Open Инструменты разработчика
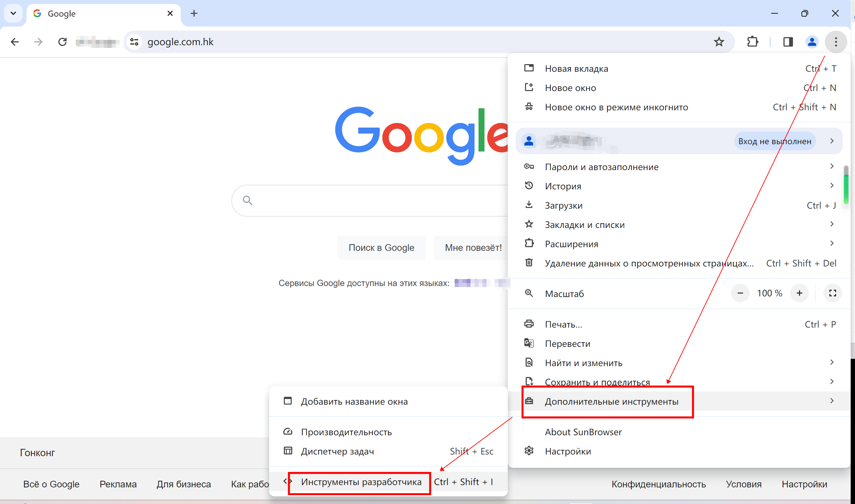Image resolution: width=855 pixels, height=504 pixels. (x=388, y=482)
